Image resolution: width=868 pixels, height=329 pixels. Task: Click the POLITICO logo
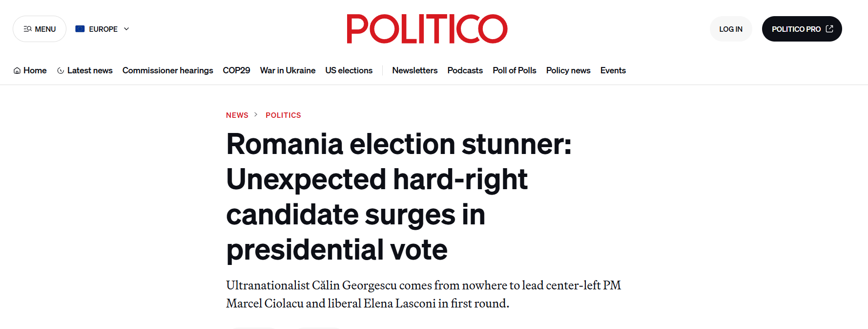427,29
